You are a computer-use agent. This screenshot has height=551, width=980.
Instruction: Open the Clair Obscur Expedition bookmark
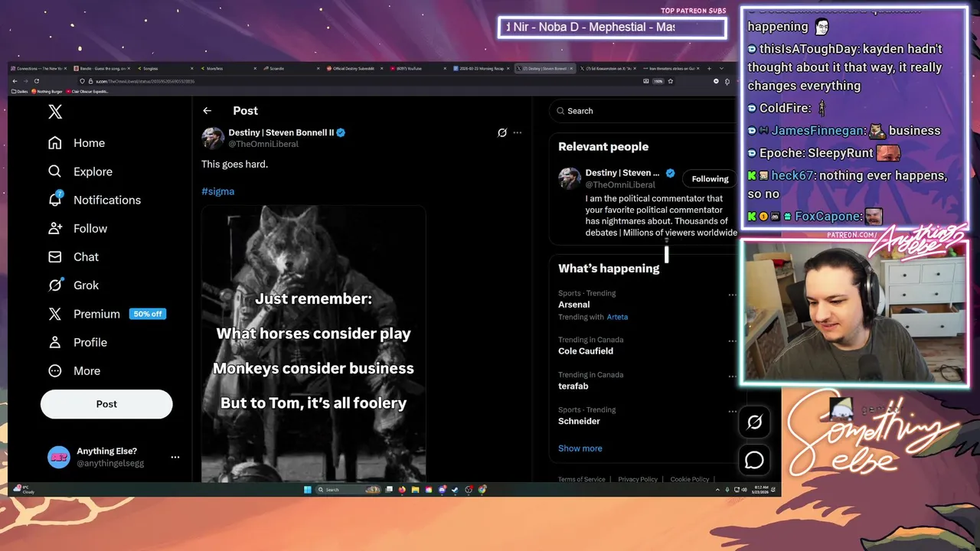coord(88,91)
